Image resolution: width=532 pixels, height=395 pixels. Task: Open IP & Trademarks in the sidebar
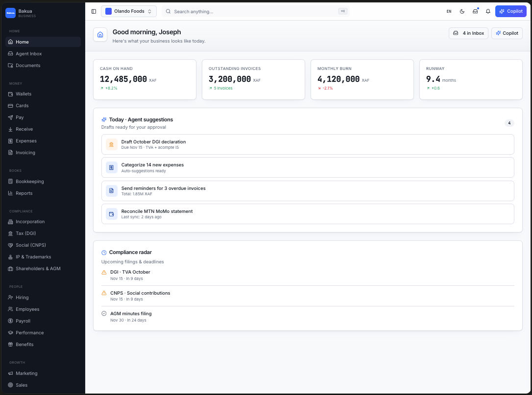43,257
